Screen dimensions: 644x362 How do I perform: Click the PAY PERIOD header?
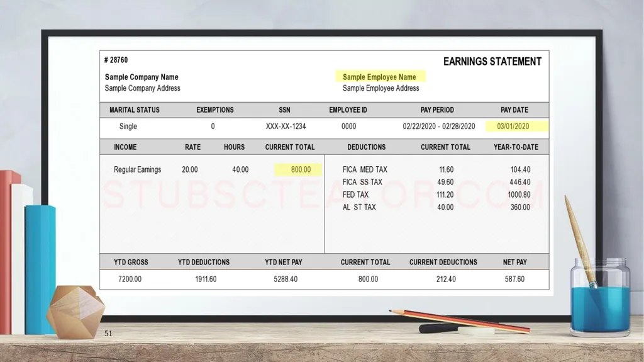437,110
